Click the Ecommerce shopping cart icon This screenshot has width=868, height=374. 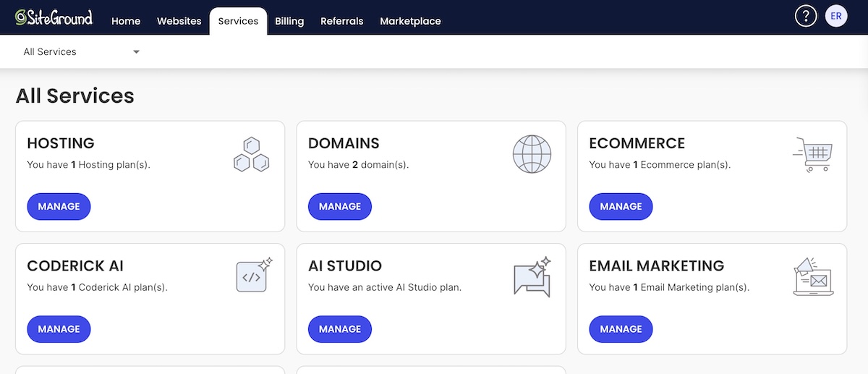[813, 154]
